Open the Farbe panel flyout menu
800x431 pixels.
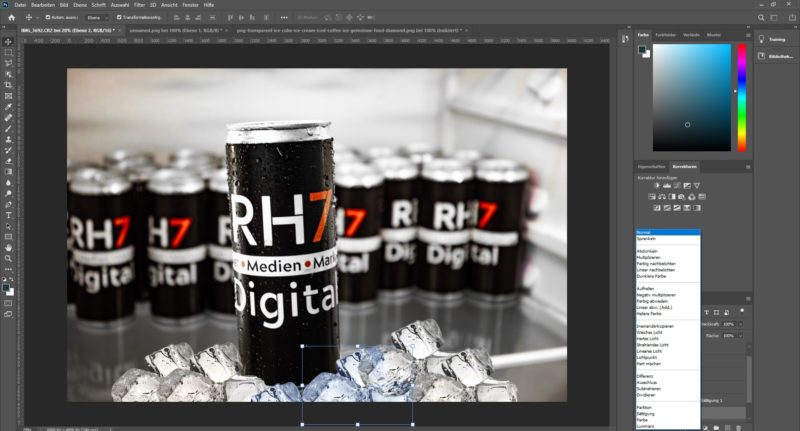click(748, 35)
